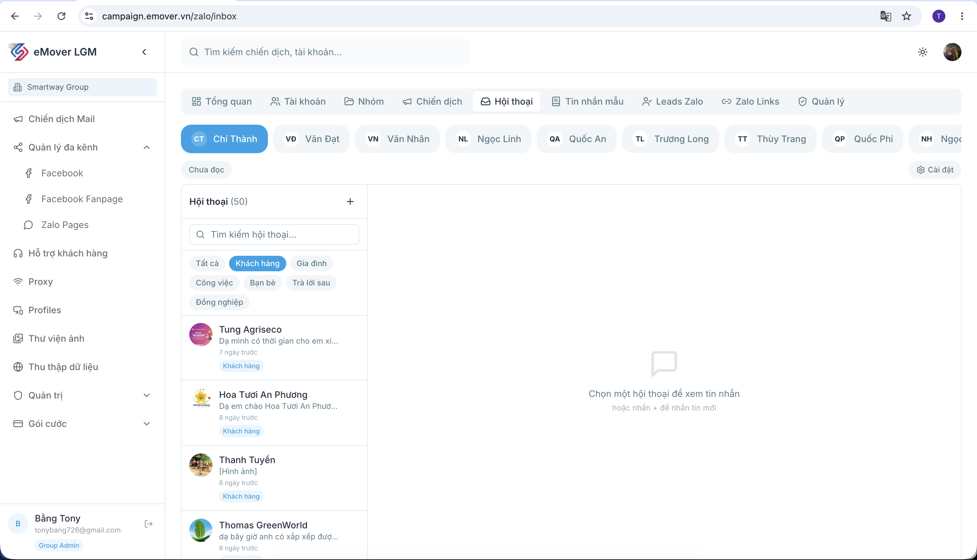Click the Tìm kiếm hội thoại search field
The image size is (977, 560).
click(x=274, y=234)
